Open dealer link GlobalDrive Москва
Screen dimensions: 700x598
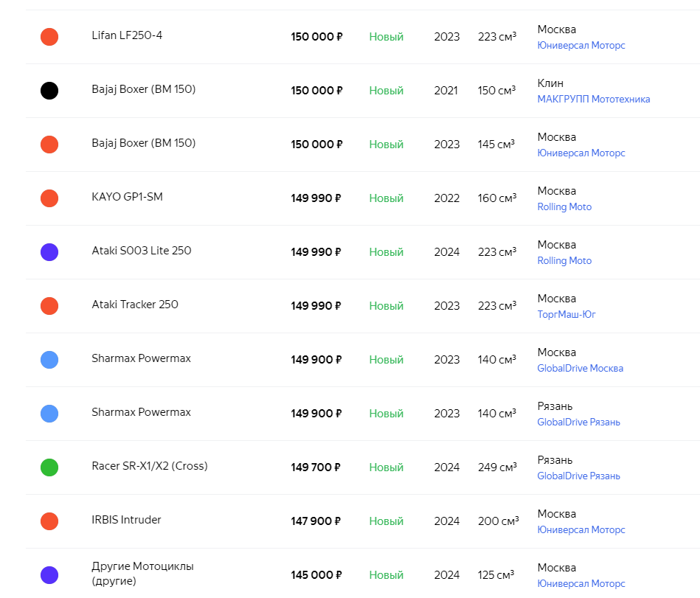580,369
